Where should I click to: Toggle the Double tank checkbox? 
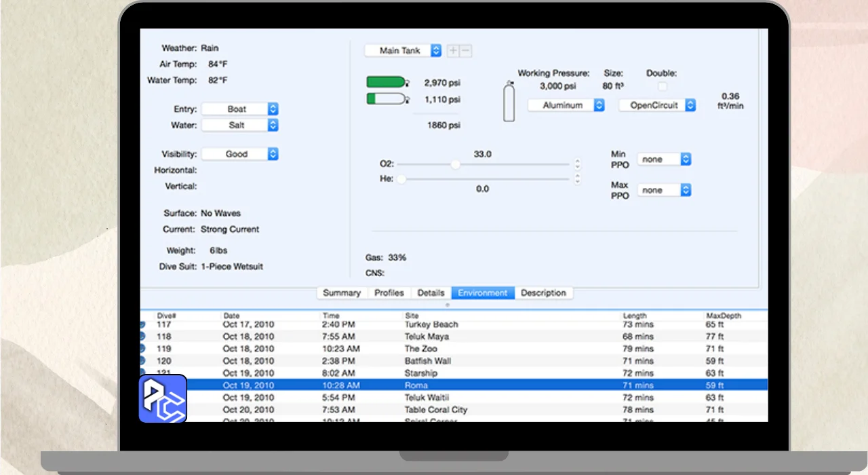click(x=662, y=86)
